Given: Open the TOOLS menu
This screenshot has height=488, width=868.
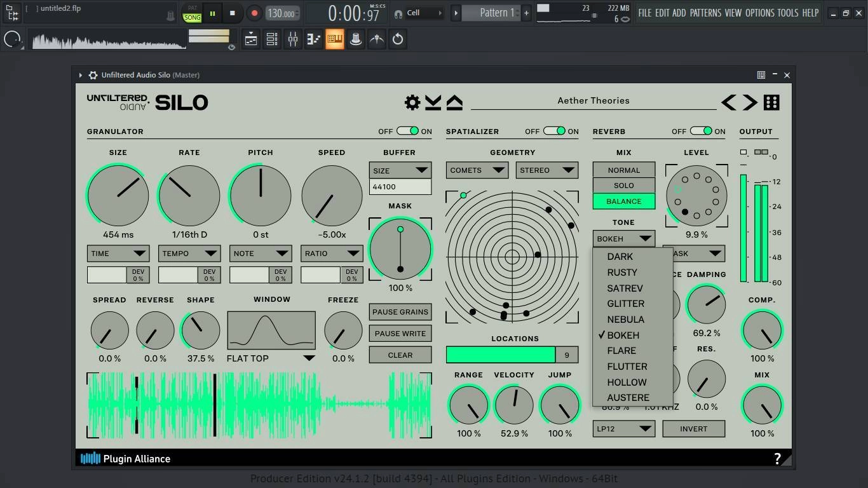Looking at the screenshot, I should pos(788,13).
